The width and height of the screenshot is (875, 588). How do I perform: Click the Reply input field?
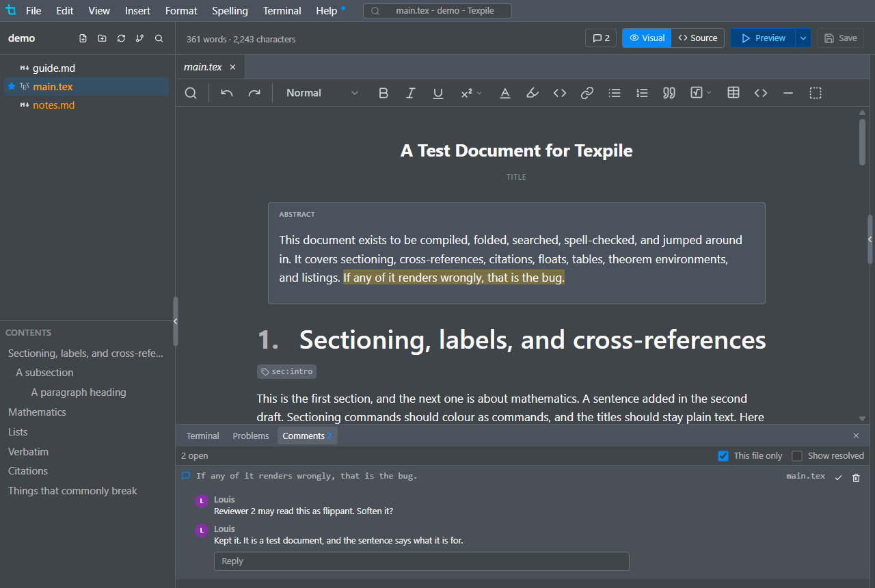point(422,561)
